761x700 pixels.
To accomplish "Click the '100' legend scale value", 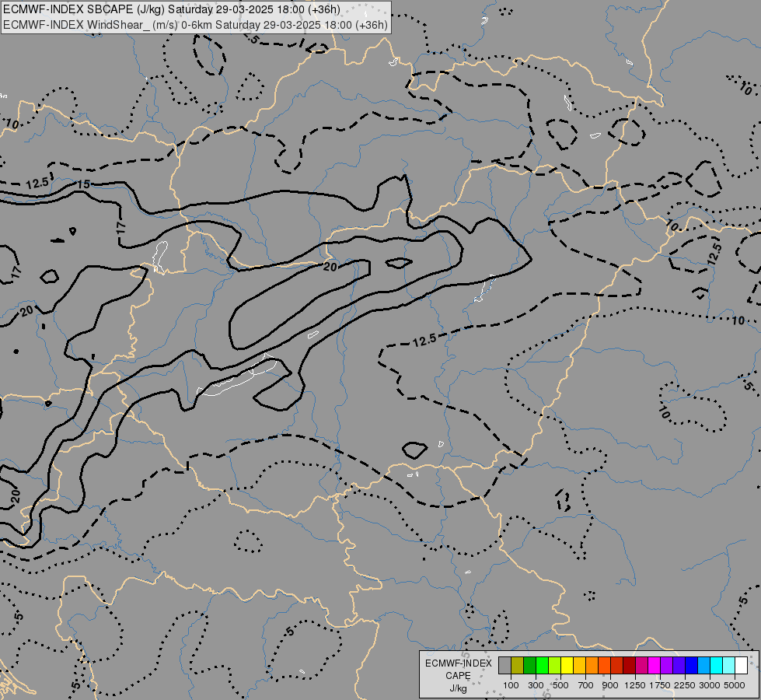I will pyautogui.click(x=511, y=685).
